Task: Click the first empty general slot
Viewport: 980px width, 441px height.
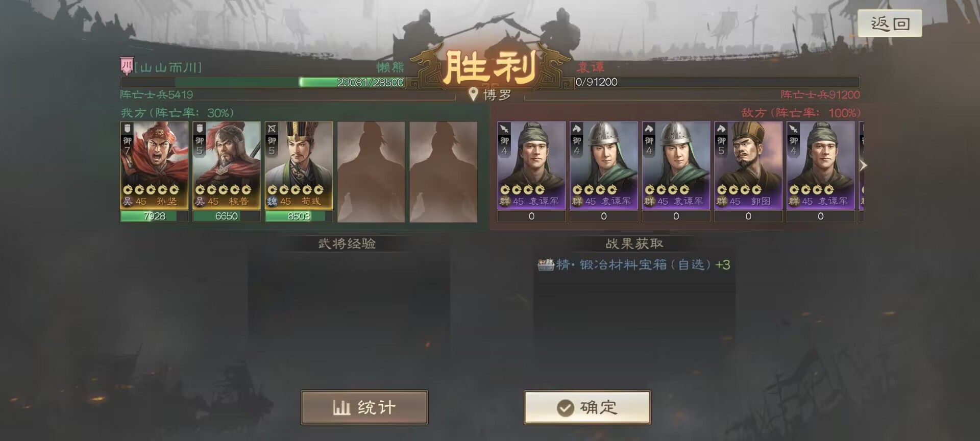Action: 371,171
